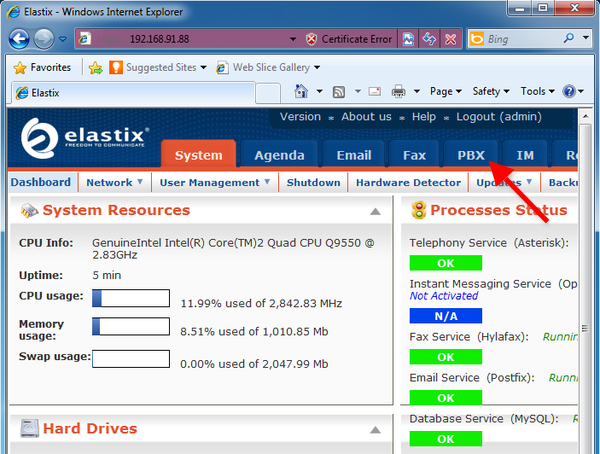Open the Safety menu
This screenshot has height=454, width=600.
tap(491, 91)
